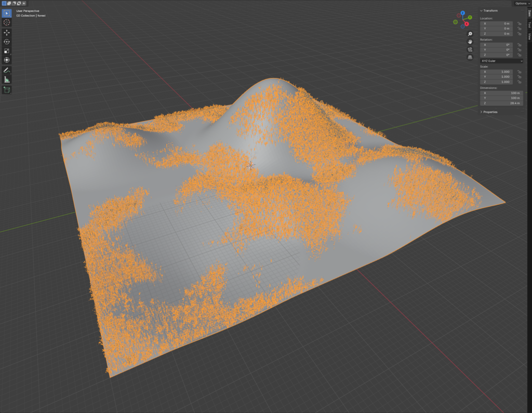Toggle the camera view icon
This screenshot has height=413, width=532.
[x=470, y=49]
